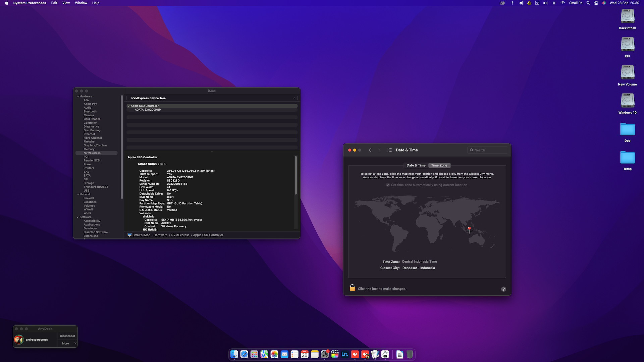Screen dimensions: 644x362
Task: Click the date and clock in menu bar
Action: coord(624,3)
